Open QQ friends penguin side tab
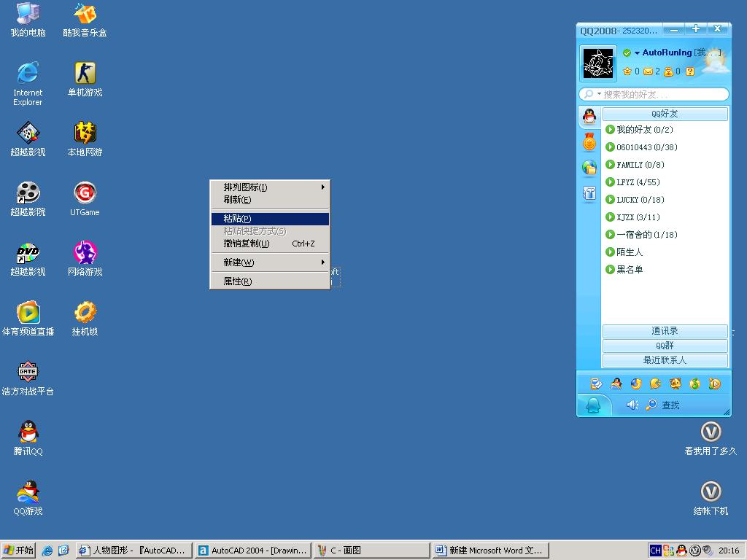Screen dimensions: 747x560 589,116
